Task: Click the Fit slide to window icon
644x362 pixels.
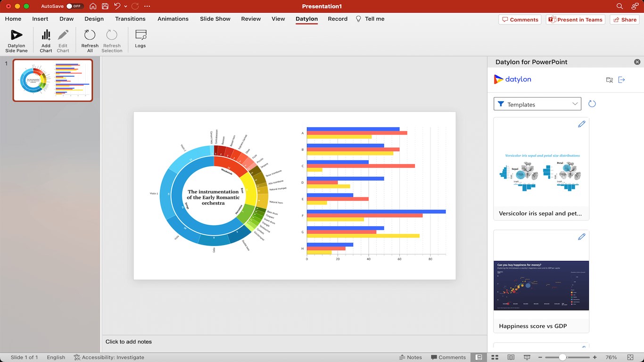Action: [x=630, y=357]
